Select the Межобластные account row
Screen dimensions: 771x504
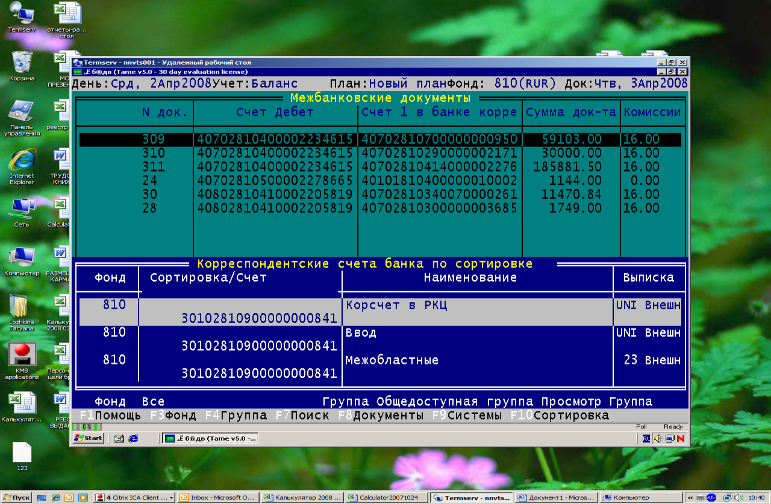coord(380,367)
